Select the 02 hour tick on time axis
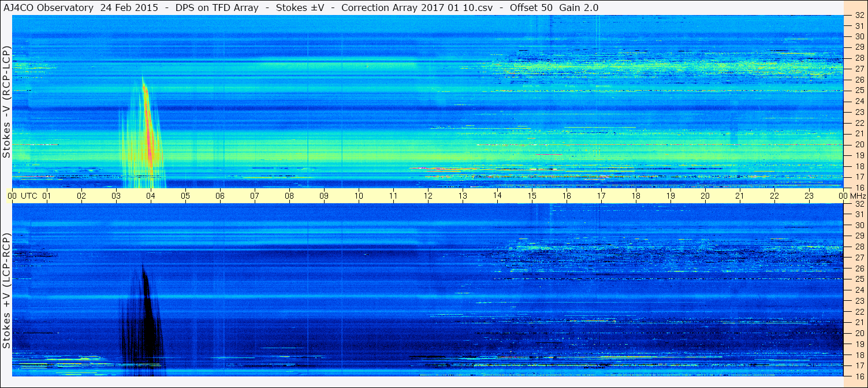This screenshot has height=388, width=868. (x=81, y=196)
